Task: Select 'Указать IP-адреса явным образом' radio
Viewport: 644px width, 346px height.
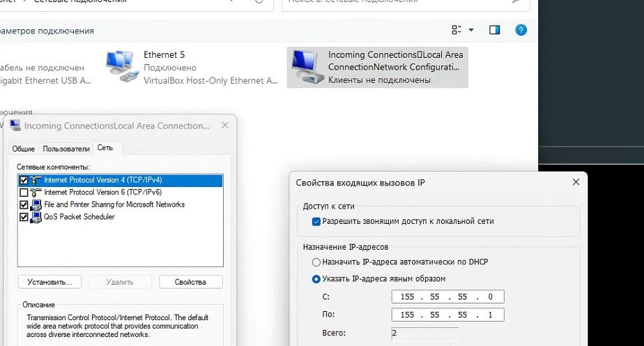Action: pyautogui.click(x=316, y=279)
